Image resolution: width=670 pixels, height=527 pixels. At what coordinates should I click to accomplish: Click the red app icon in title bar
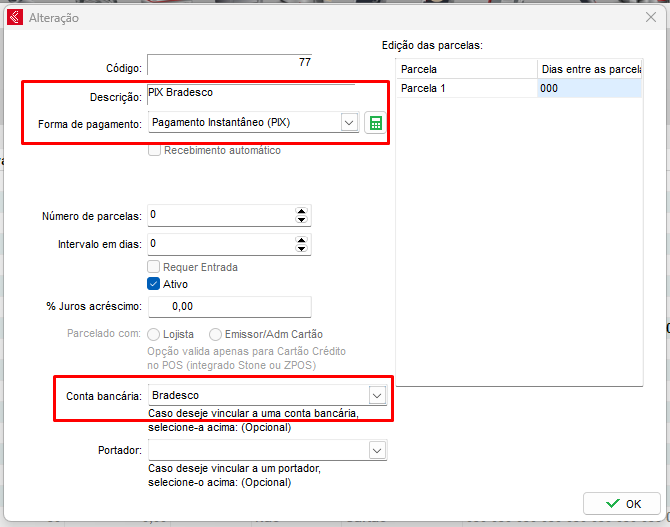coord(14,17)
